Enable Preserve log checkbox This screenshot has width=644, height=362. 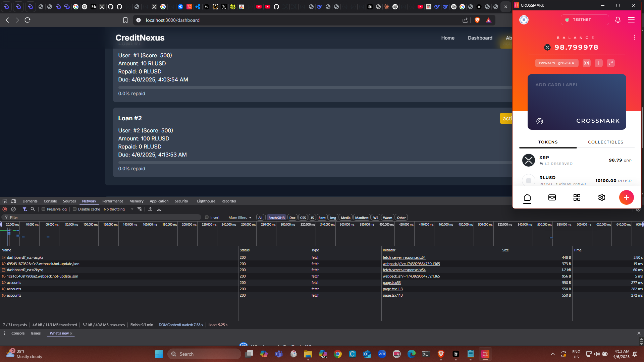[44, 209]
